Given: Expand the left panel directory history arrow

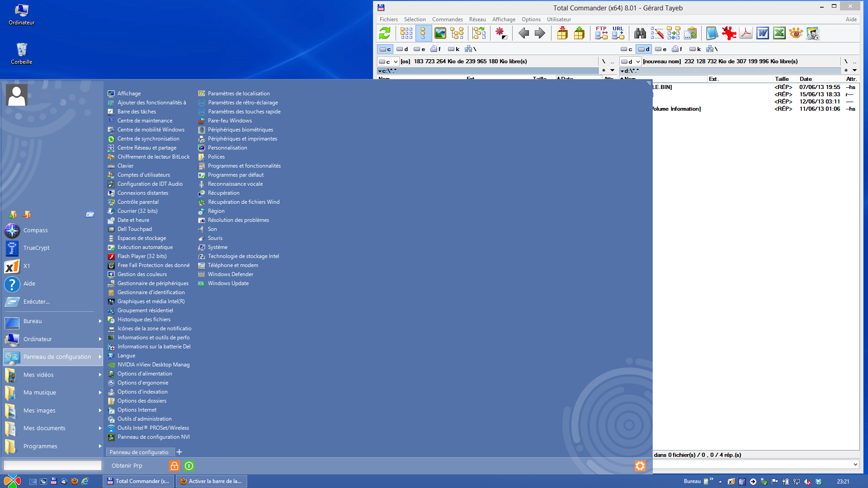Looking at the screenshot, I should (613, 70).
